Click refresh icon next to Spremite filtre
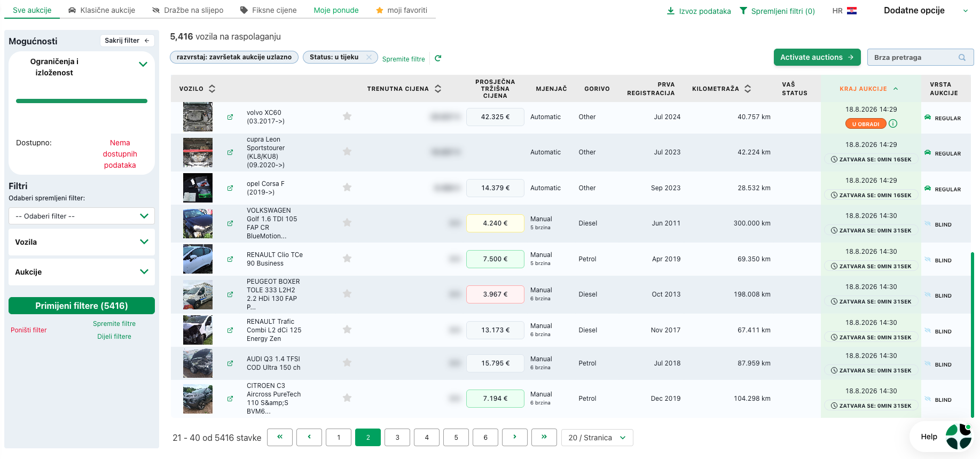The image size is (980, 459). (438, 58)
